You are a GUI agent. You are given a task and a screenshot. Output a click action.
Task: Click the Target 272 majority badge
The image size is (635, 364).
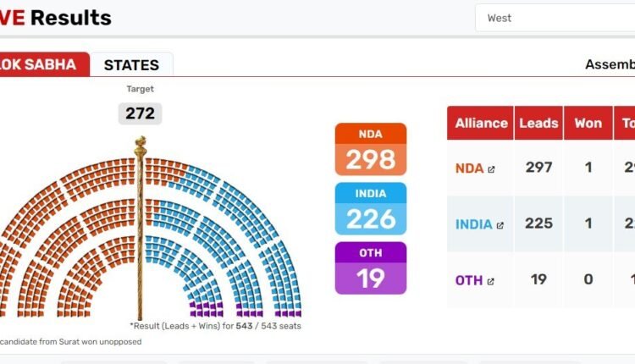pos(140,113)
